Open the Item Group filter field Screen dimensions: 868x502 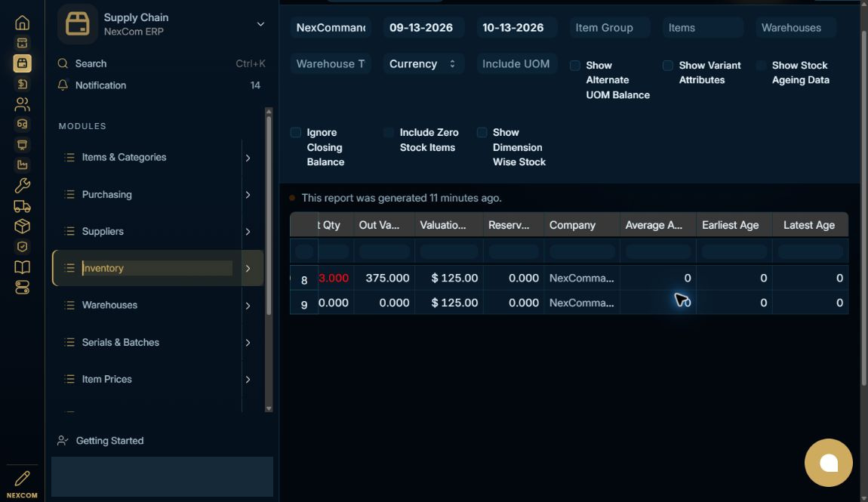(x=609, y=28)
